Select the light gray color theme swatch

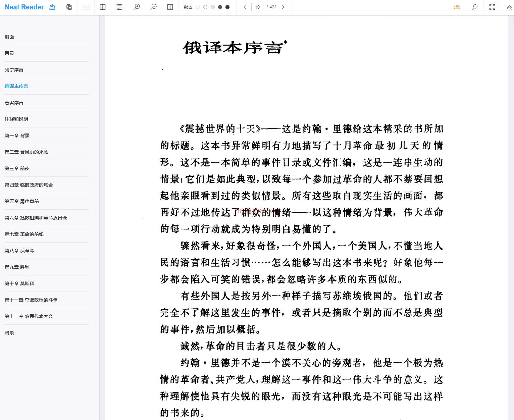pos(213,7)
